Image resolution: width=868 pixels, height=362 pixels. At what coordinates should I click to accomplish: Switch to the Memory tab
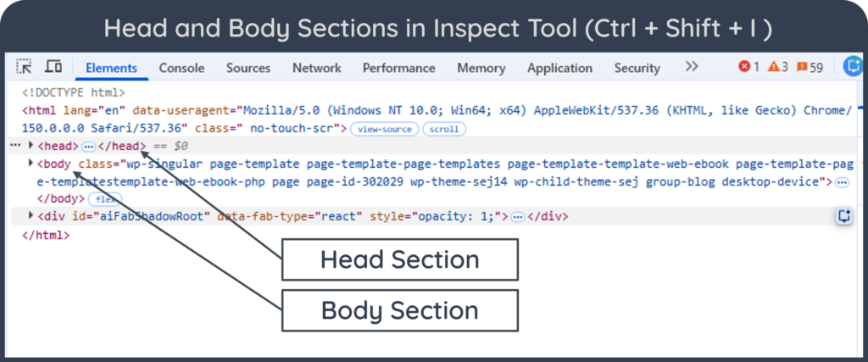point(481,68)
